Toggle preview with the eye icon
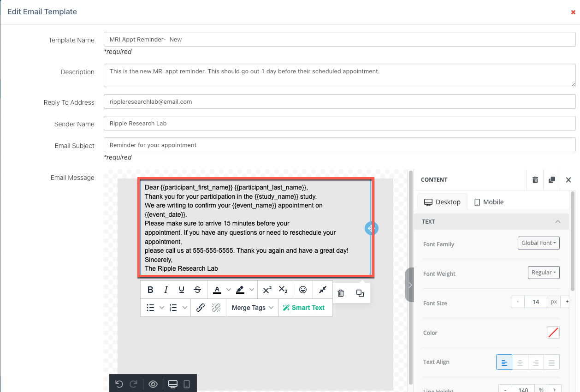The width and height of the screenshot is (580, 392). pyautogui.click(x=153, y=384)
